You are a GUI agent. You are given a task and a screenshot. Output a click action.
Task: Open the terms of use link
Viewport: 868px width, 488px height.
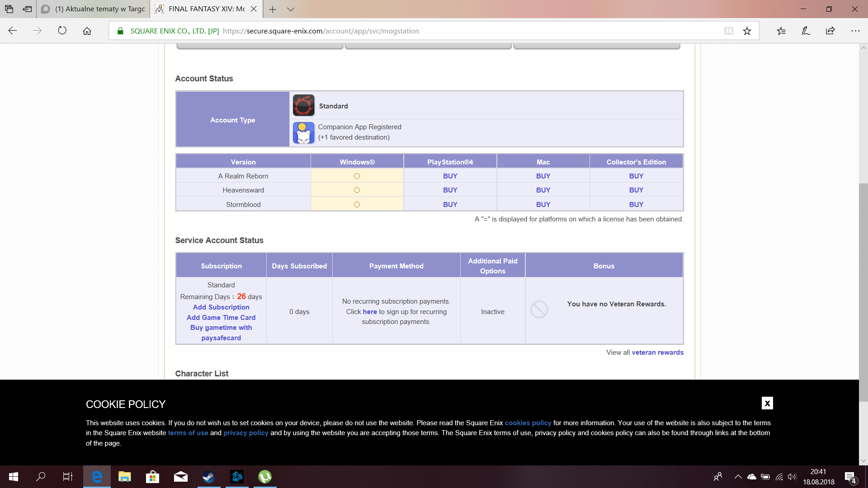pyautogui.click(x=188, y=432)
